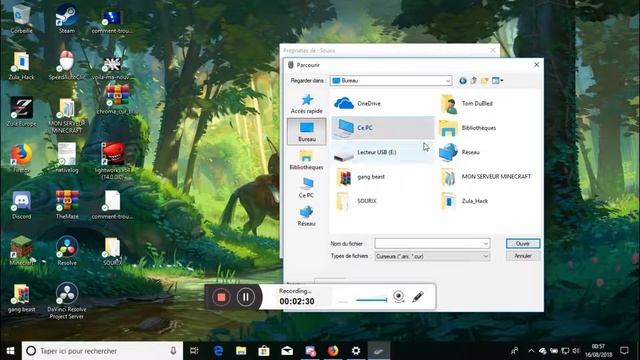640x360 pixels.
Task: Go back to last visited folder in Parcourir
Action: pos(462,81)
